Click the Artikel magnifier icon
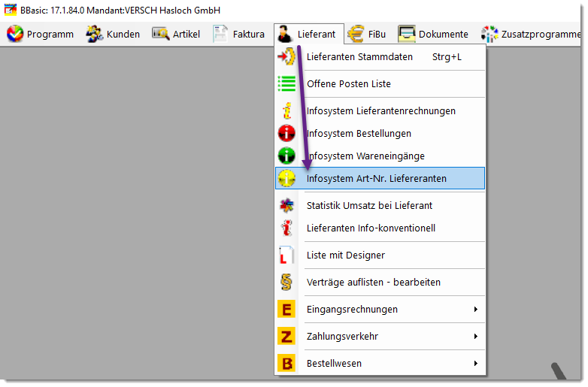The height and width of the screenshot is (387, 588). [x=160, y=33]
